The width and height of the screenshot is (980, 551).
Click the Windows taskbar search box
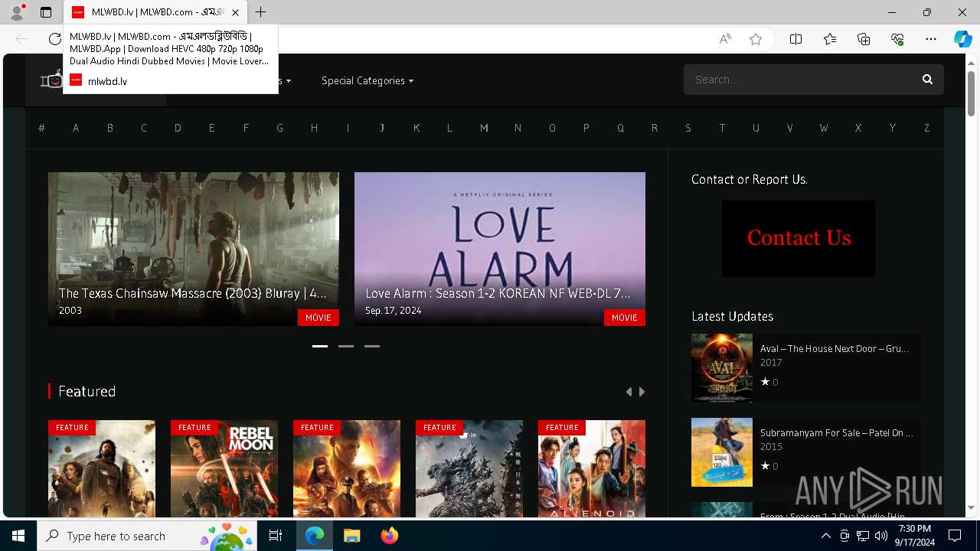[148, 536]
